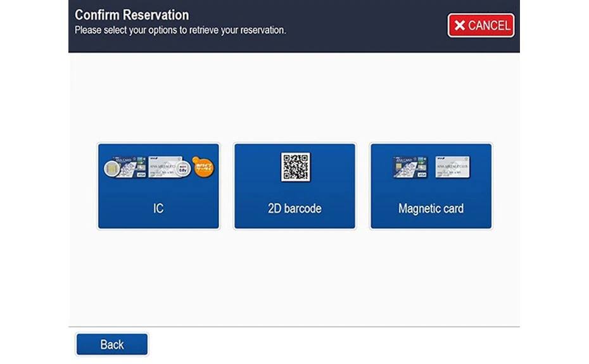Image resolution: width=589 pixels, height=364 pixels.
Task: Tap the Edy logo on IC tile
Action: [x=184, y=168]
